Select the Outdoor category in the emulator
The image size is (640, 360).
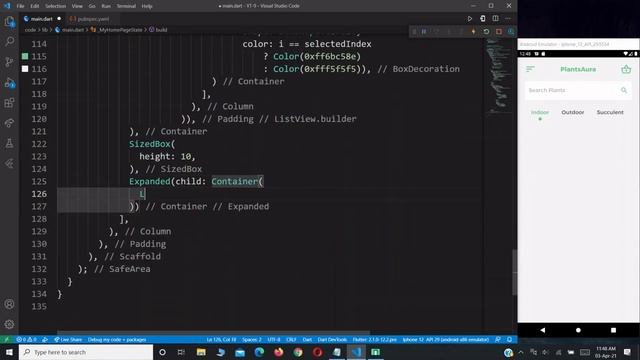(573, 112)
